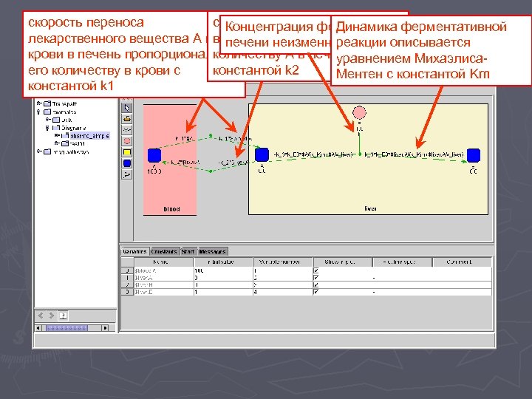Switch to the Constants tab
Screen dimensions: 532x399
[x=164, y=251]
